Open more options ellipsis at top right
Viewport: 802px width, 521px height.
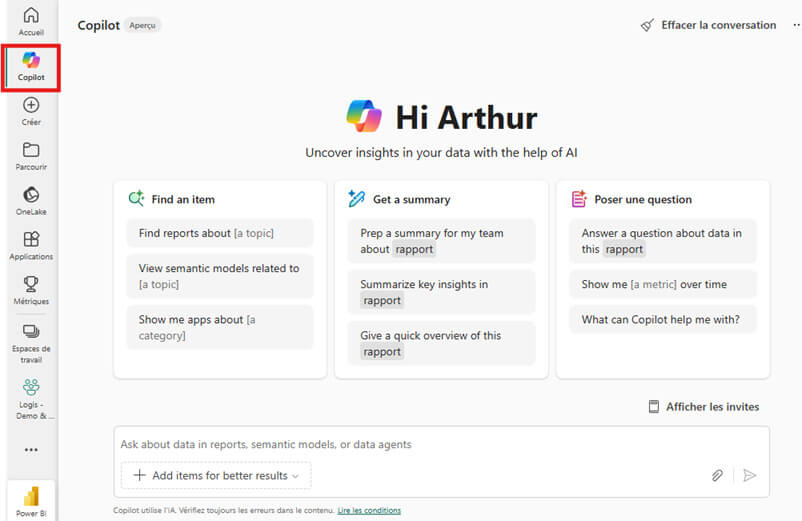point(795,25)
